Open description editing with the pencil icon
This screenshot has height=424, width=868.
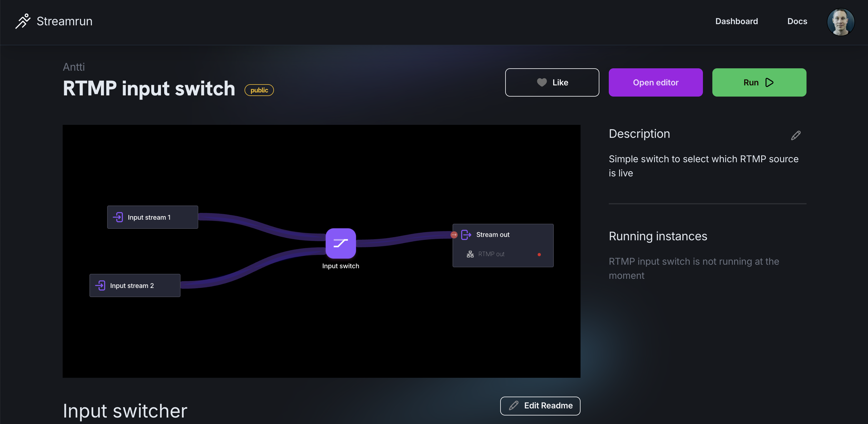(x=796, y=135)
